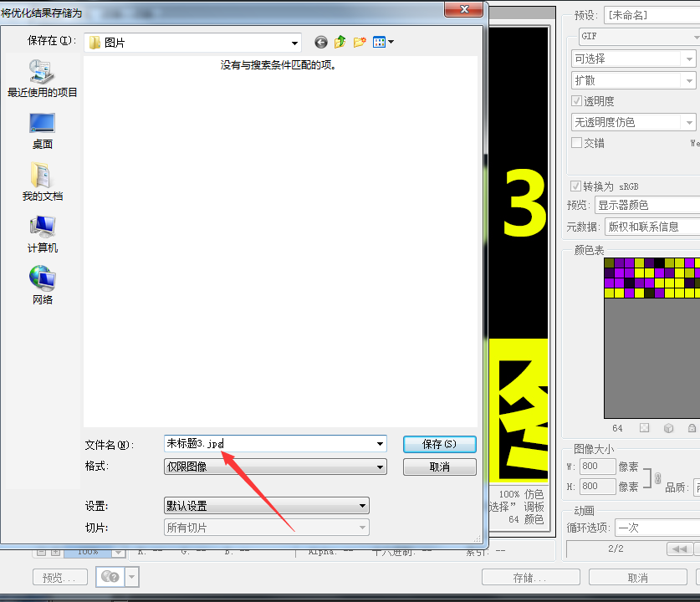This screenshot has height=602, width=700.
Task: Click the 取消 button in save dialog
Action: click(x=439, y=467)
